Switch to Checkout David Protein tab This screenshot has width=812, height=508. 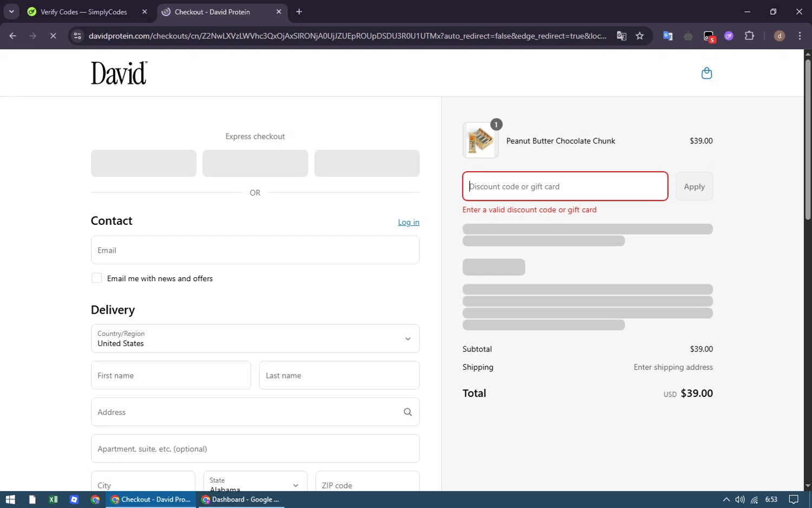coord(222,12)
